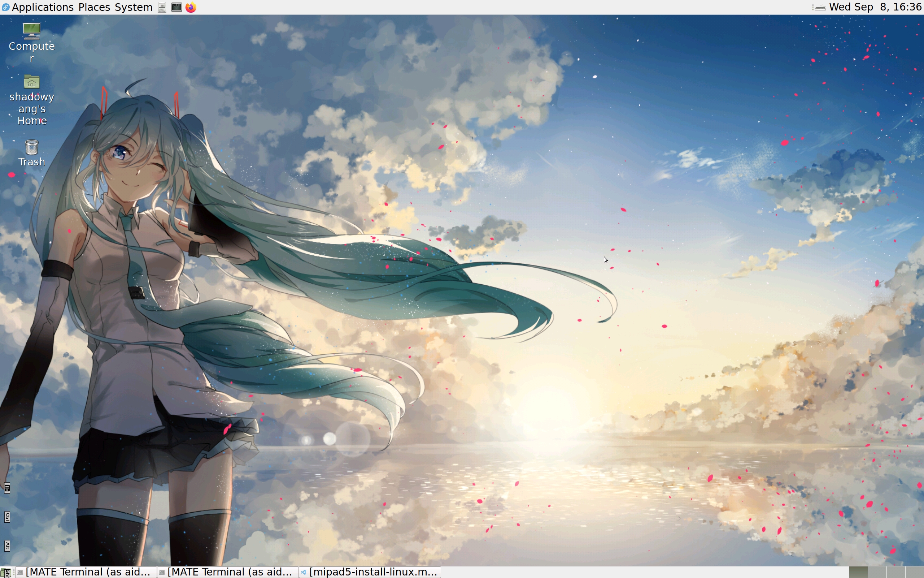924x578 pixels.
Task: Switch to the second MATE Terminal taskbar window
Action: click(228, 572)
